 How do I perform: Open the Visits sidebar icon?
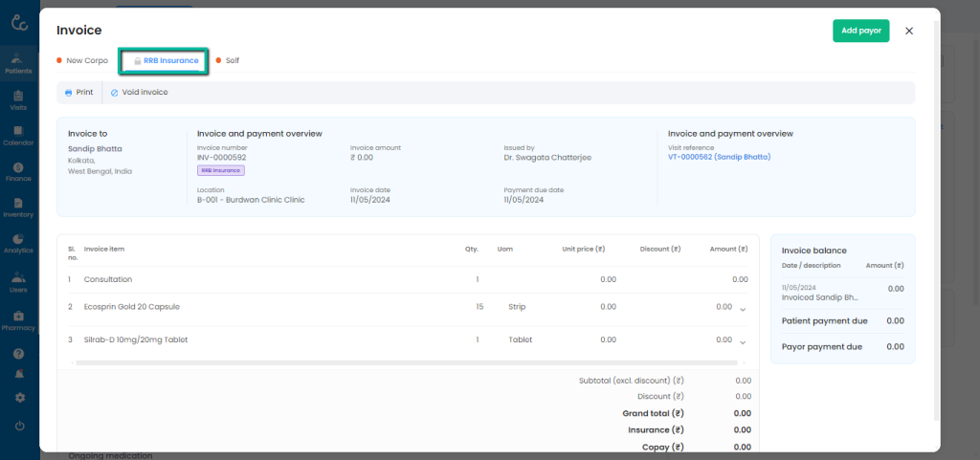(18, 99)
